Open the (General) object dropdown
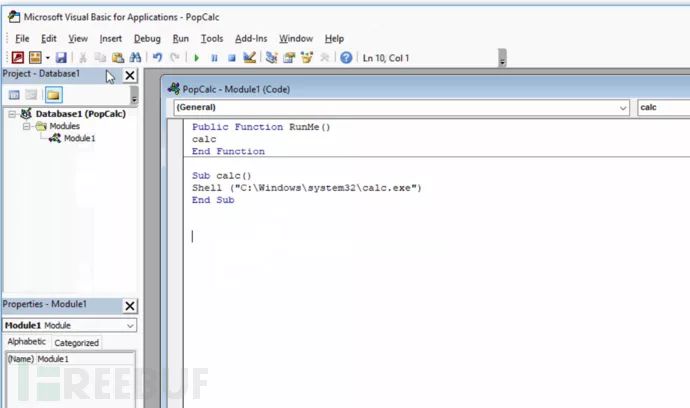The width and height of the screenshot is (690, 408). [623, 108]
